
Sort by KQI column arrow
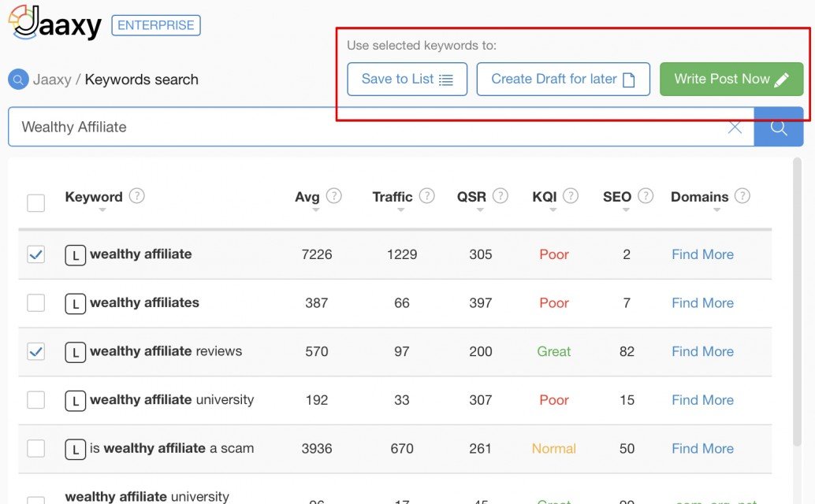click(x=553, y=210)
